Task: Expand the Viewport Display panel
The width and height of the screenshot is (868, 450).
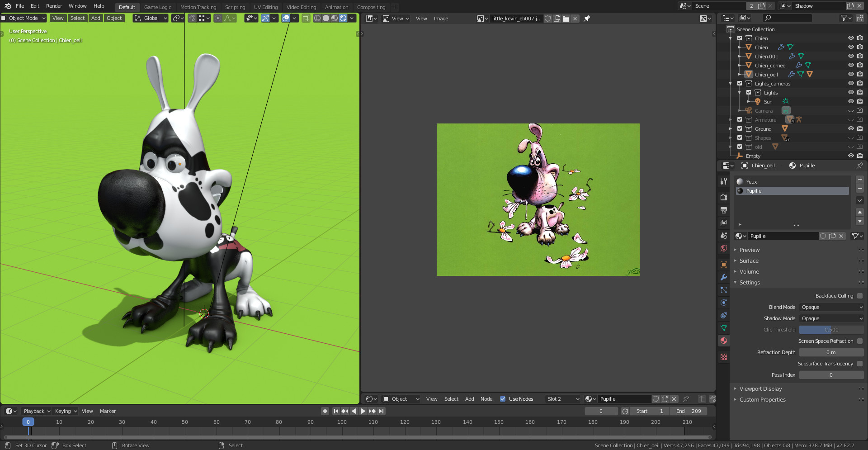Action: click(x=760, y=389)
